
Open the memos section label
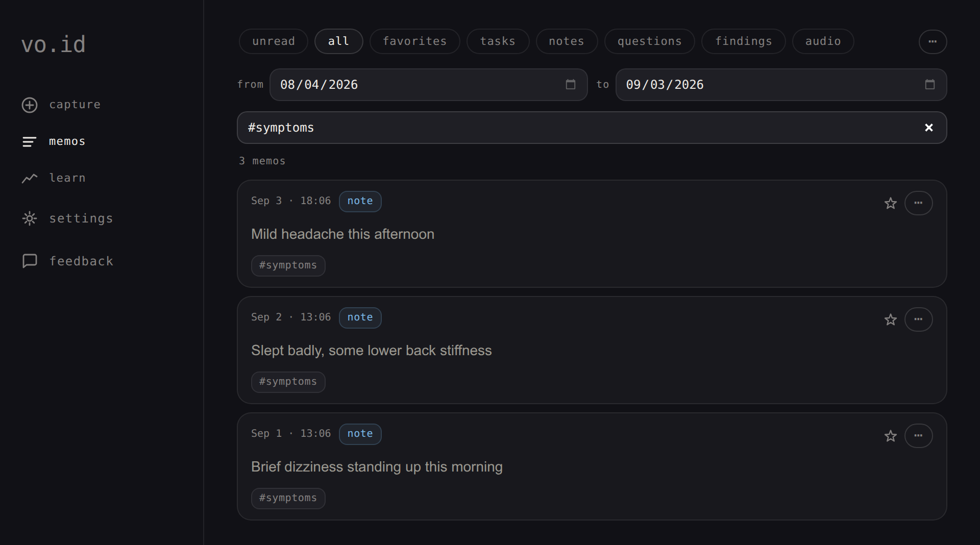coord(67,141)
